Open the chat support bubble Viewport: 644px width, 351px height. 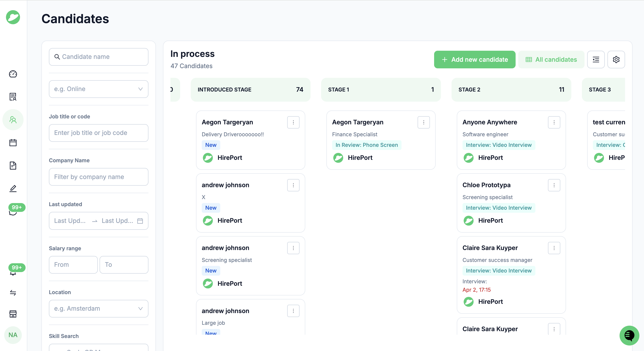pyautogui.click(x=629, y=335)
